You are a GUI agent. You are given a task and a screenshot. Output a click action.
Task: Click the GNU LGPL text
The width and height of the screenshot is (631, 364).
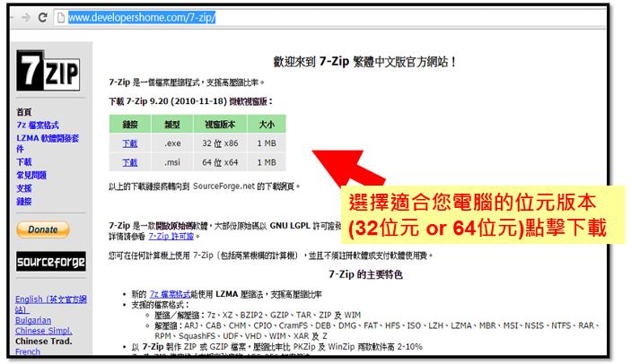pos(290,226)
